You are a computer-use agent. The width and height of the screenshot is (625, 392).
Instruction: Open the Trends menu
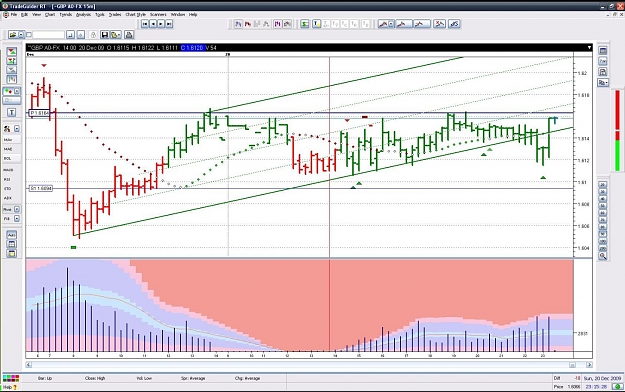point(65,14)
